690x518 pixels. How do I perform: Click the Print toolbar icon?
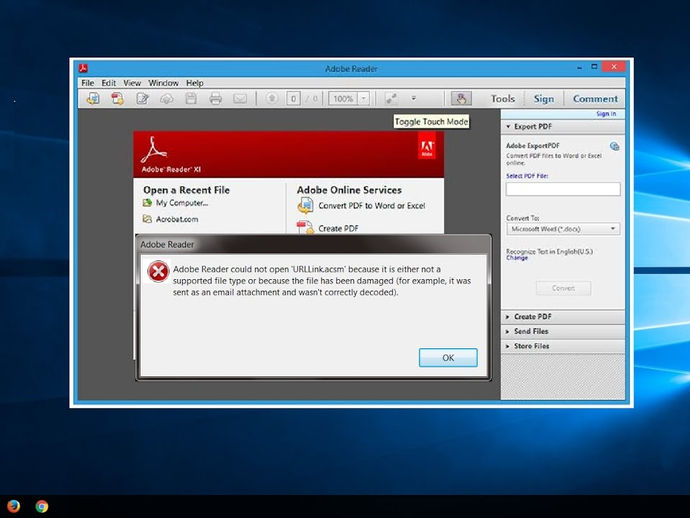click(x=215, y=98)
